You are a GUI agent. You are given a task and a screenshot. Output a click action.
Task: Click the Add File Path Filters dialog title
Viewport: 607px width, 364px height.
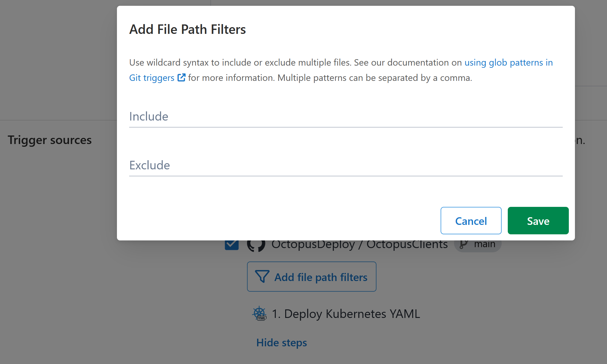click(x=187, y=29)
